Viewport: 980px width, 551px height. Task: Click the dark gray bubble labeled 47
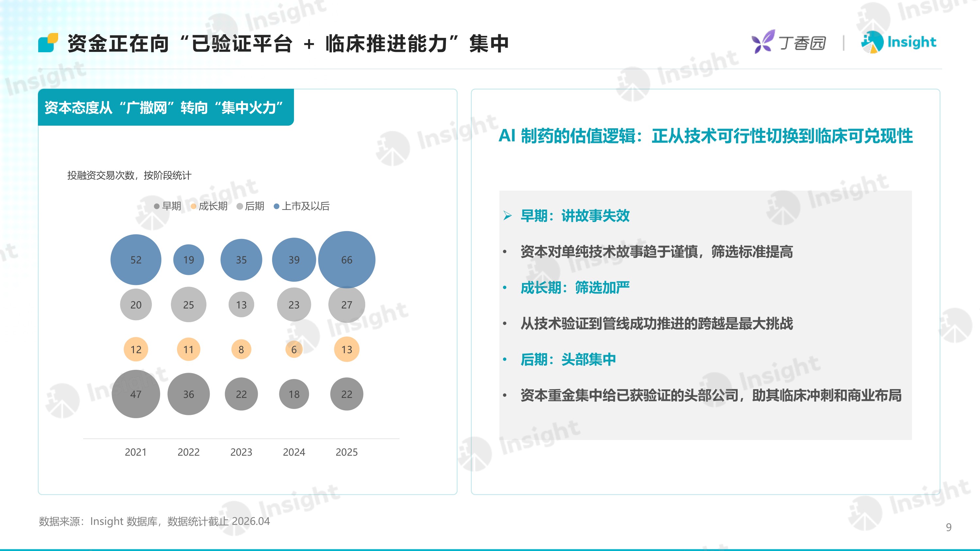(136, 394)
